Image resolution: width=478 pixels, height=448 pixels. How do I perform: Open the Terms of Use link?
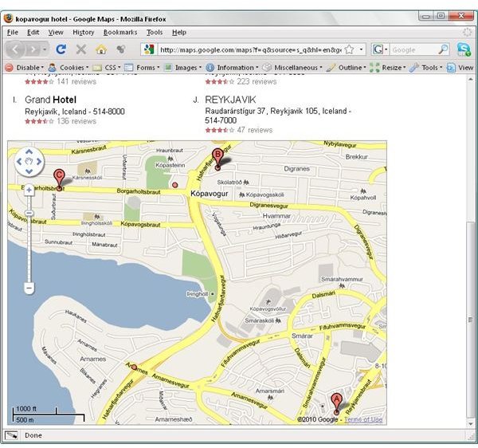click(x=363, y=419)
